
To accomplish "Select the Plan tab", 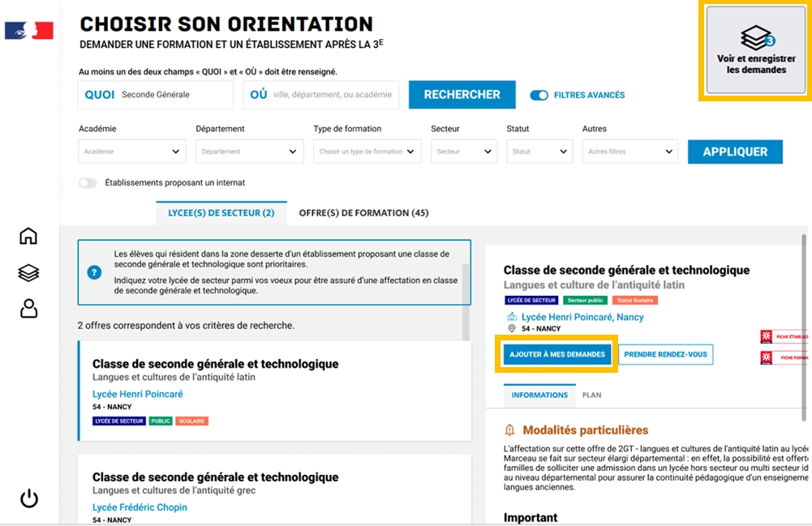I will (x=591, y=396).
